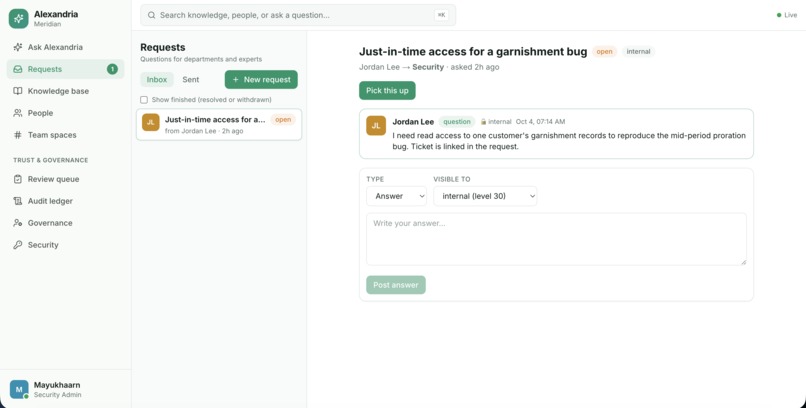This screenshot has width=806, height=408.
Task: Click the ⌘K shortcut badge
Action: click(x=441, y=15)
